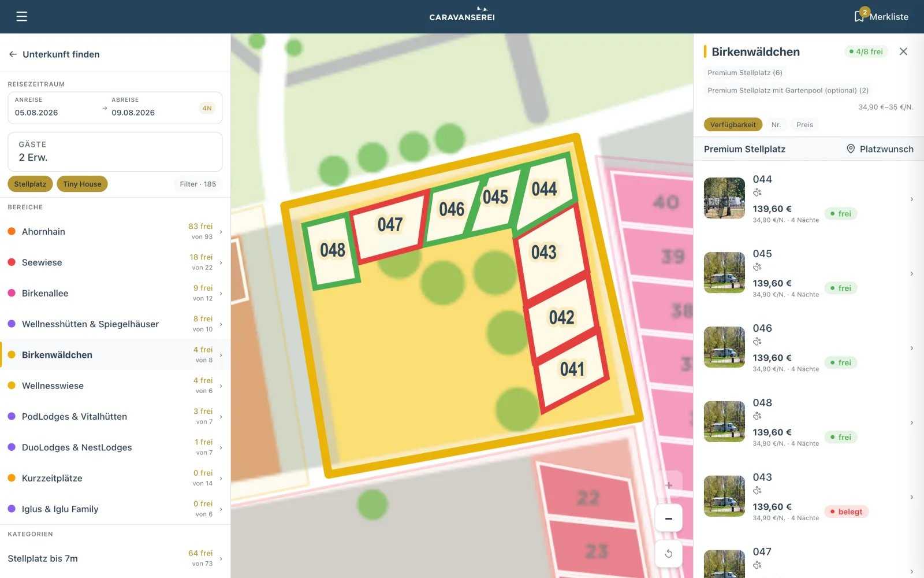Go back using Unterkunft finden arrow

click(x=13, y=54)
